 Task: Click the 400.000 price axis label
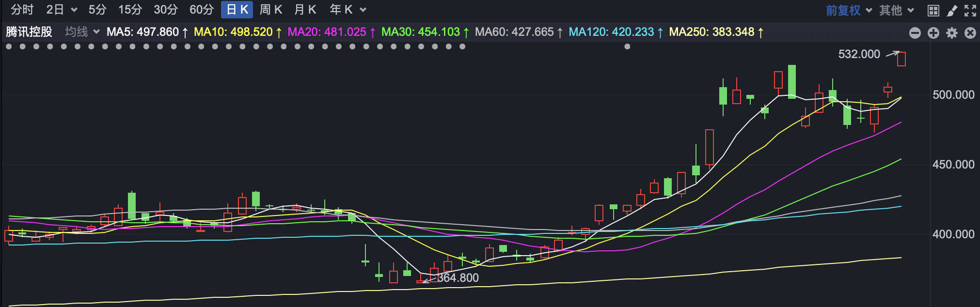coord(953,234)
